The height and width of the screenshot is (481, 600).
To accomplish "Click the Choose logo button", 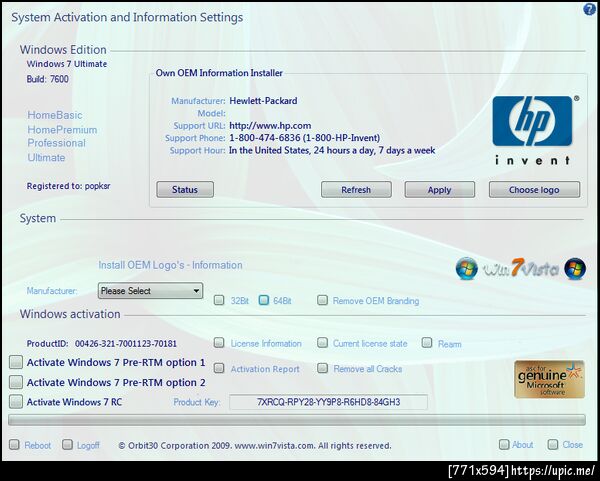I will [534, 189].
